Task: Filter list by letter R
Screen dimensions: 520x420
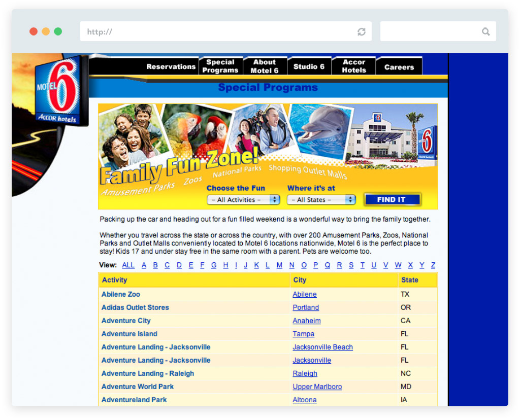Action: pos(339,265)
